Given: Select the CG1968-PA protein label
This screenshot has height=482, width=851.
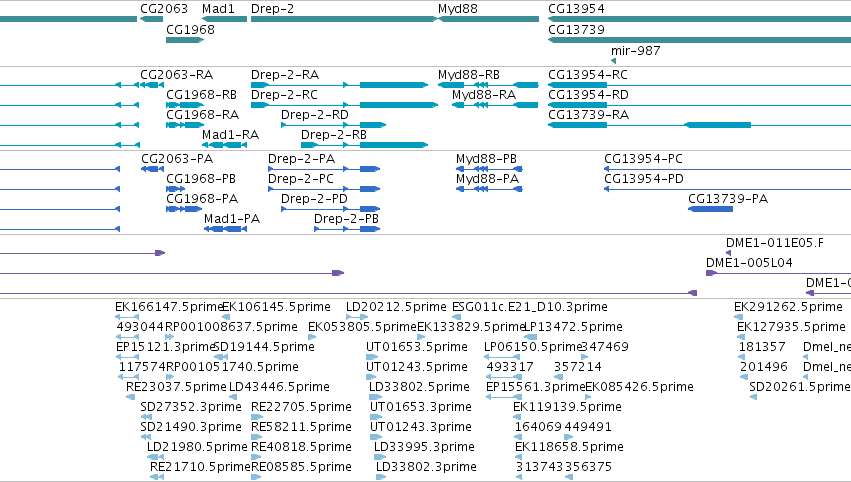Looking at the screenshot, I should pyautogui.click(x=202, y=199).
